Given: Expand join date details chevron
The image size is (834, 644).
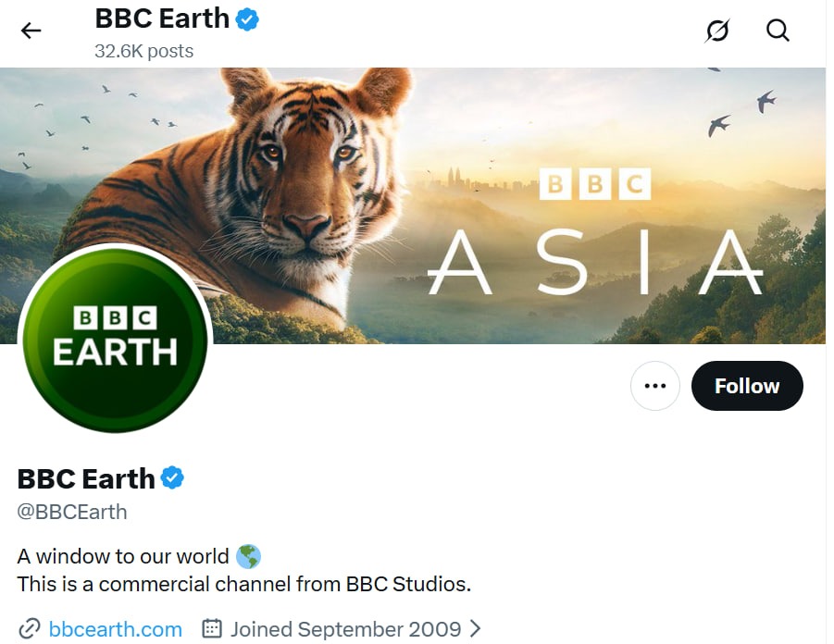Looking at the screenshot, I should 476,629.
